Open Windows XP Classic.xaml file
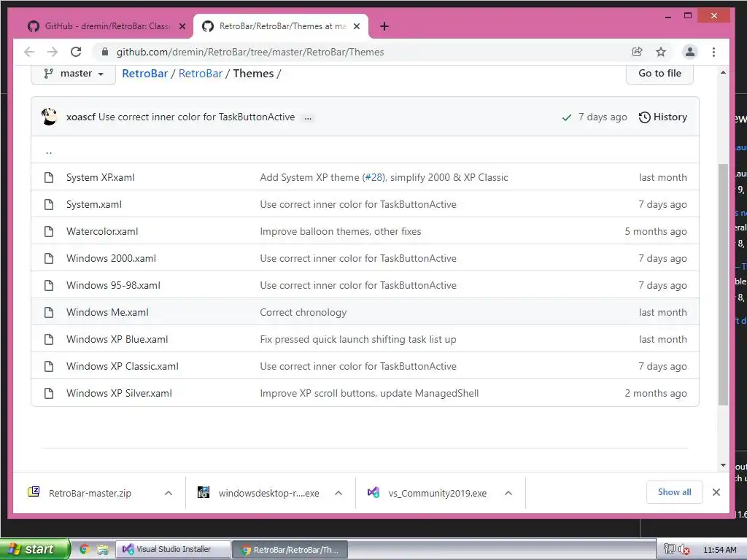The width and height of the screenshot is (747, 560). (x=123, y=366)
